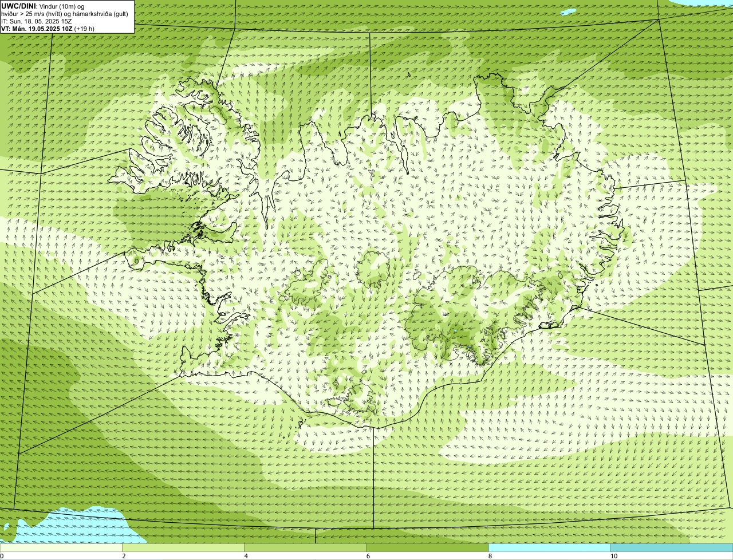The height and width of the screenshot is (560, 733).
Task: Click the scale label '6' on the color bar
Action: point(368,556)
